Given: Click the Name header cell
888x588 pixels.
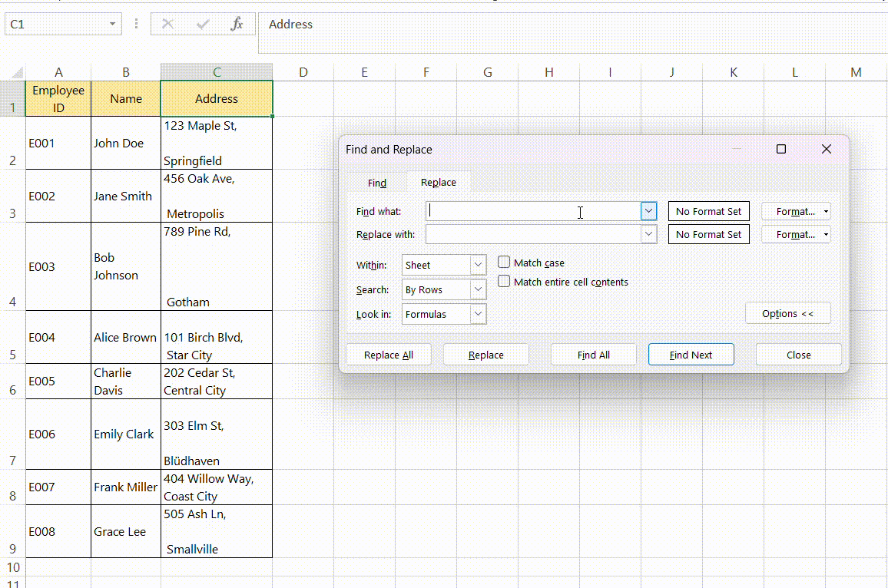Looking at the screenshot, I should [126, 99].
